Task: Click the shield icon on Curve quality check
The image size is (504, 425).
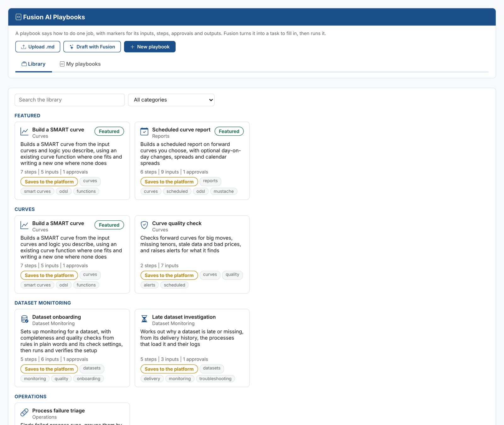Action: pyautogui.click(x=144, y=225)
